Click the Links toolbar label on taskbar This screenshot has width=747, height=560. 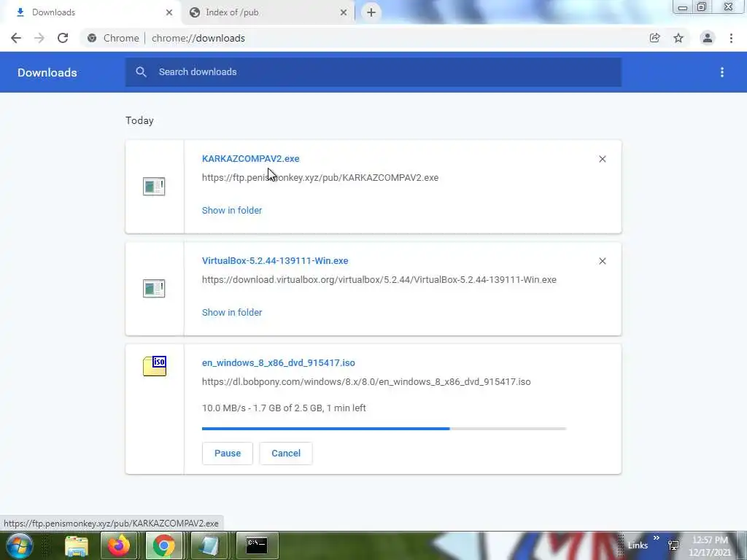pyautogui.click(x=638, y=545)
